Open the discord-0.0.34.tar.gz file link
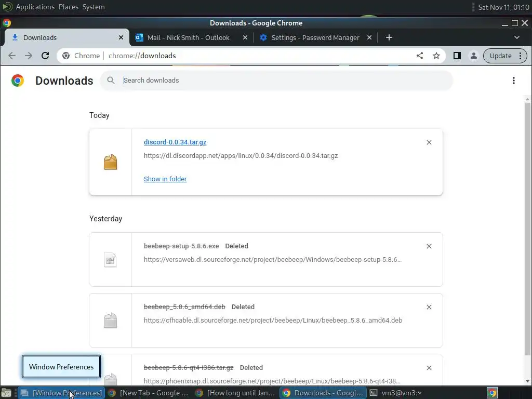532x399 pixels. [175, 142]
